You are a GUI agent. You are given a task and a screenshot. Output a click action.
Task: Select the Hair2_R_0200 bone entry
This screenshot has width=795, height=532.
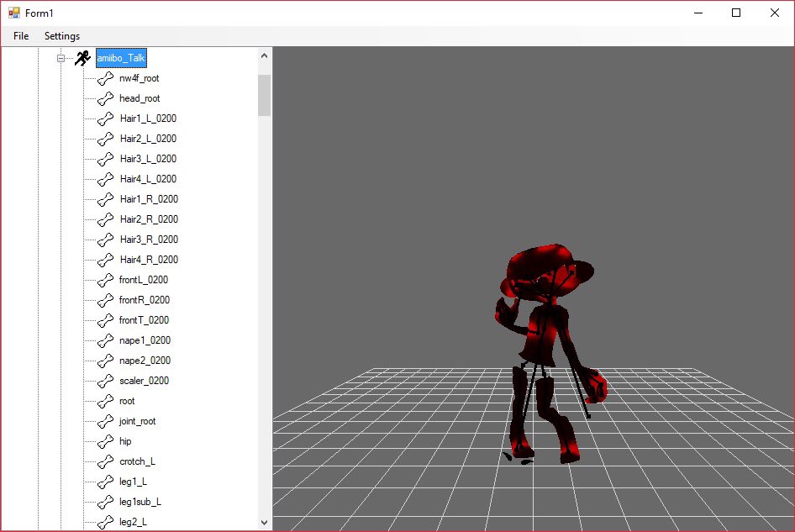[x=149, y=219]
